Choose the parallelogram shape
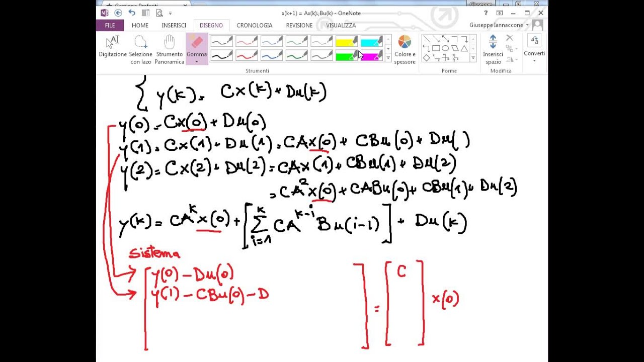The width and height of the screenshot is (644, 362). click(455, 48)
